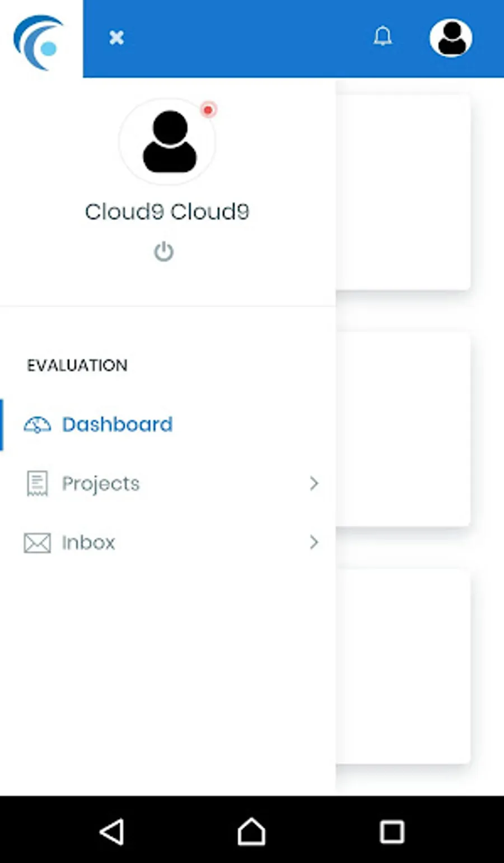This screenshot has width=504, height=863.
Task: Open the Dashboard menu item
Action: click(117, 424)
